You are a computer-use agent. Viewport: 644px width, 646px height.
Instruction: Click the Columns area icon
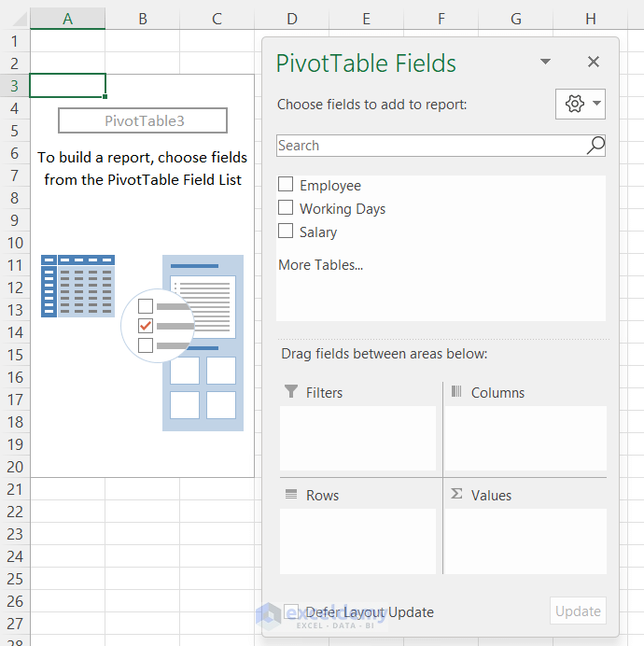(456, 392)
